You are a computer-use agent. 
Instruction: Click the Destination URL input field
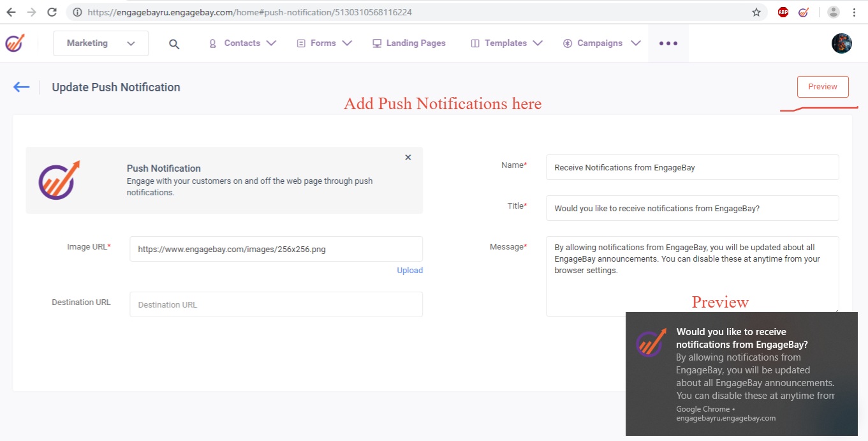point(276,304)
